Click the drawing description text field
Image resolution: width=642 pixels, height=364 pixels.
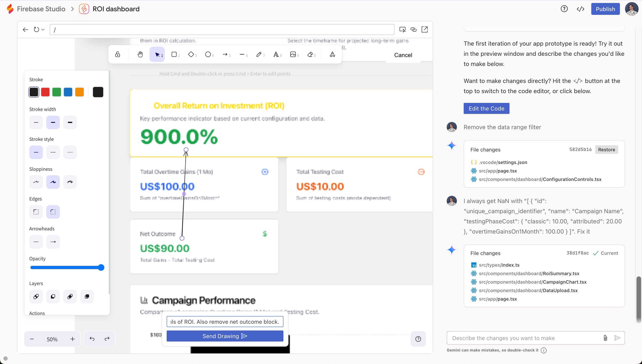[225, 322]
